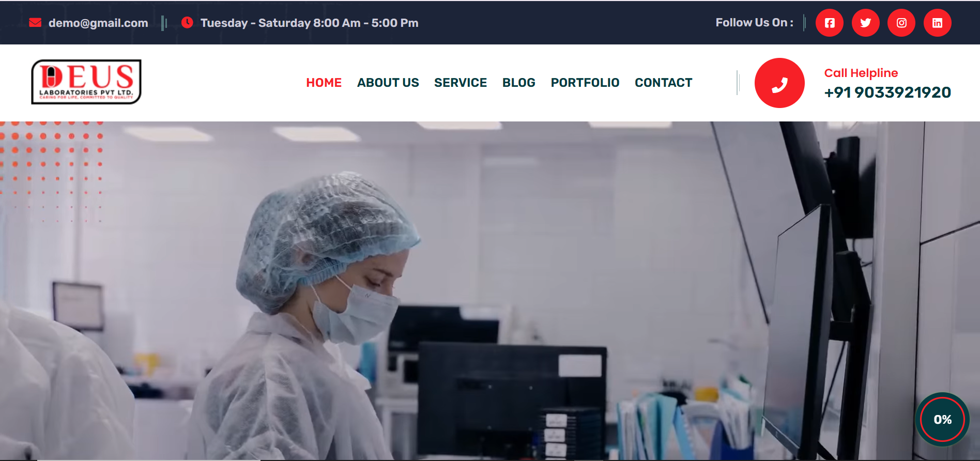Image resolution: width=980 pixels, height=461 pixels.
Task: Click the Deus Laboratories logo
Action: pos(86,82)
